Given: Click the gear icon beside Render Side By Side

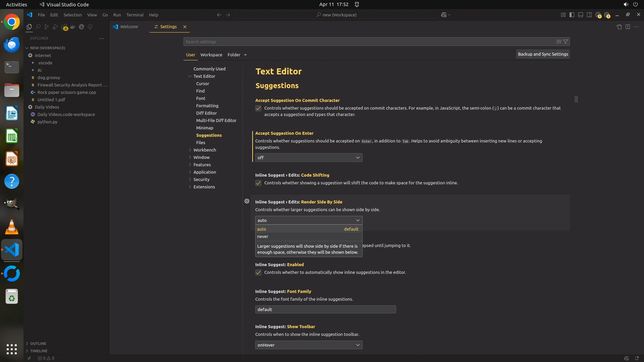Looking at the screenshot, I should (x=247, y=201).
